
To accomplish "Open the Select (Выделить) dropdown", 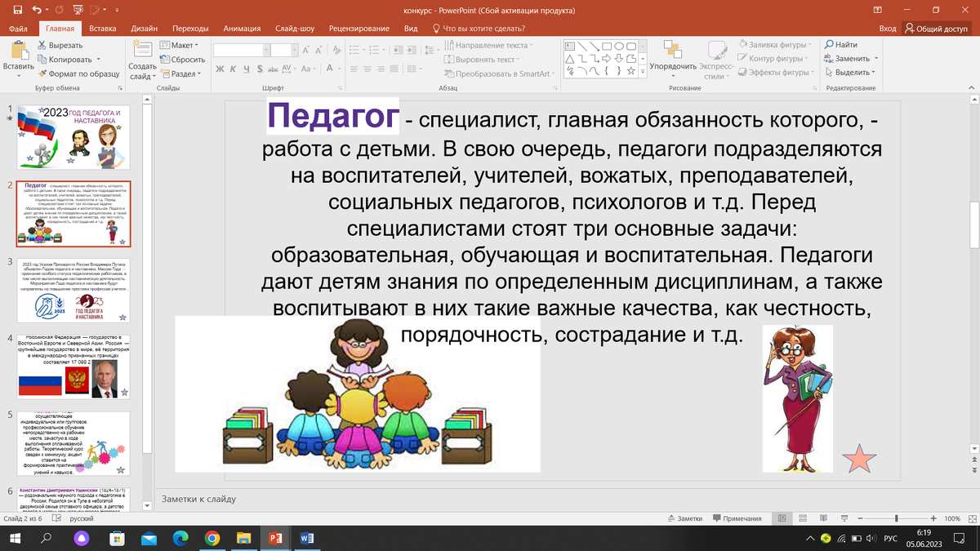I will [851, 73].
